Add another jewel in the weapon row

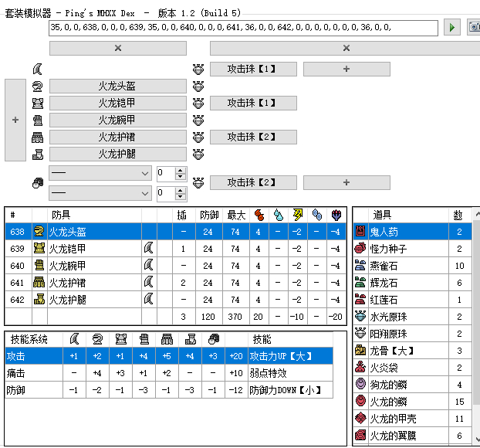[x=346, y=69]
